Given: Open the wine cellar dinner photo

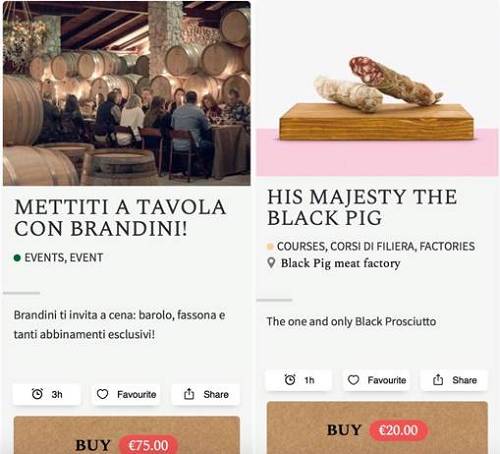Looking at the screenshot, I should coord(127,93).
